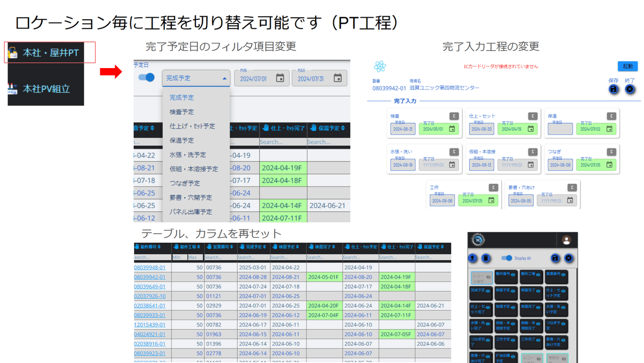Image resolution: width=644 pixels, height=363 pixels.
Task: Click the 保存 save icon under 起動 button
Action: 613,89
